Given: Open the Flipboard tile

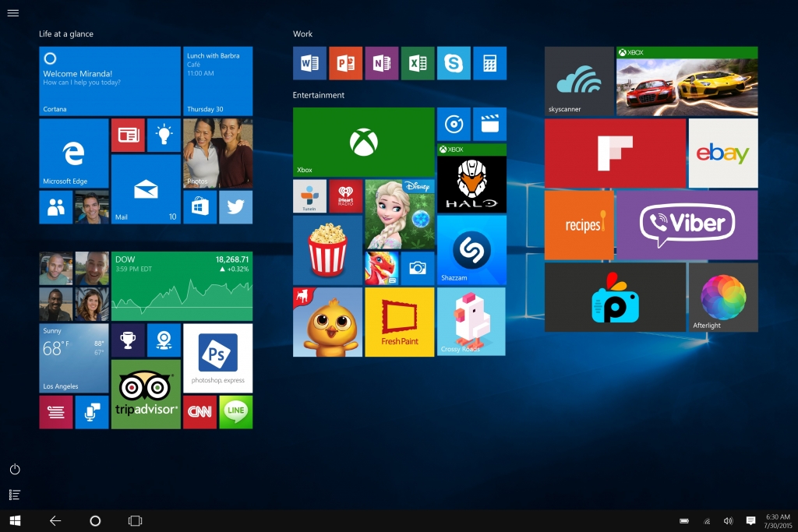Looking at the screenshot, I should 616,153.
